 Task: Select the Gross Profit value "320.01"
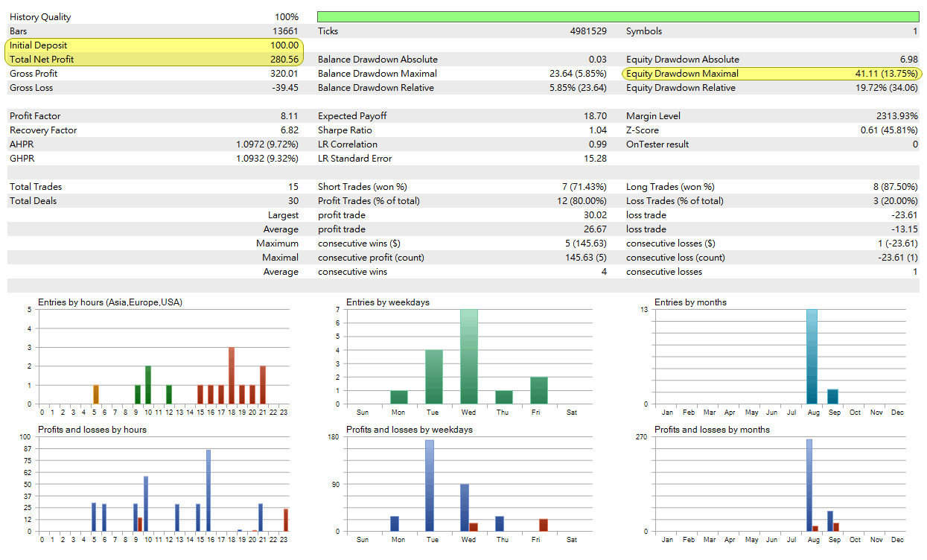point(284,74)
